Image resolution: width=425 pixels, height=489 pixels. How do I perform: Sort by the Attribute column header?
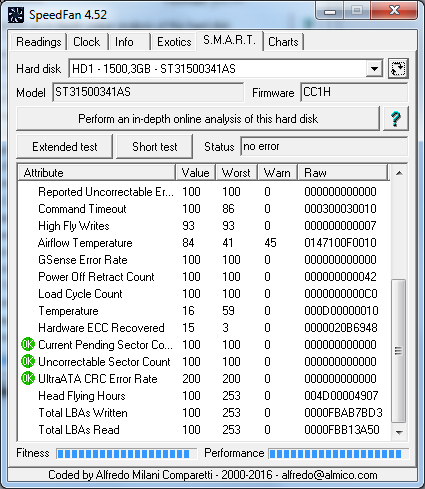(x=97, y=173)
